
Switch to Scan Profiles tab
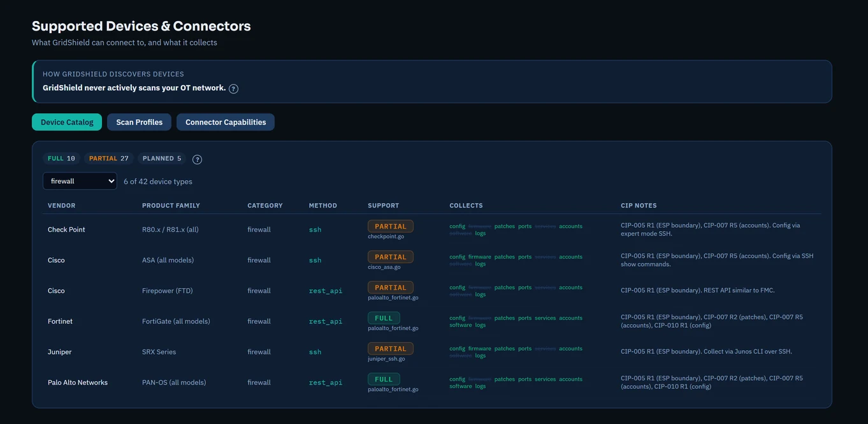click(x=139, y=122)
